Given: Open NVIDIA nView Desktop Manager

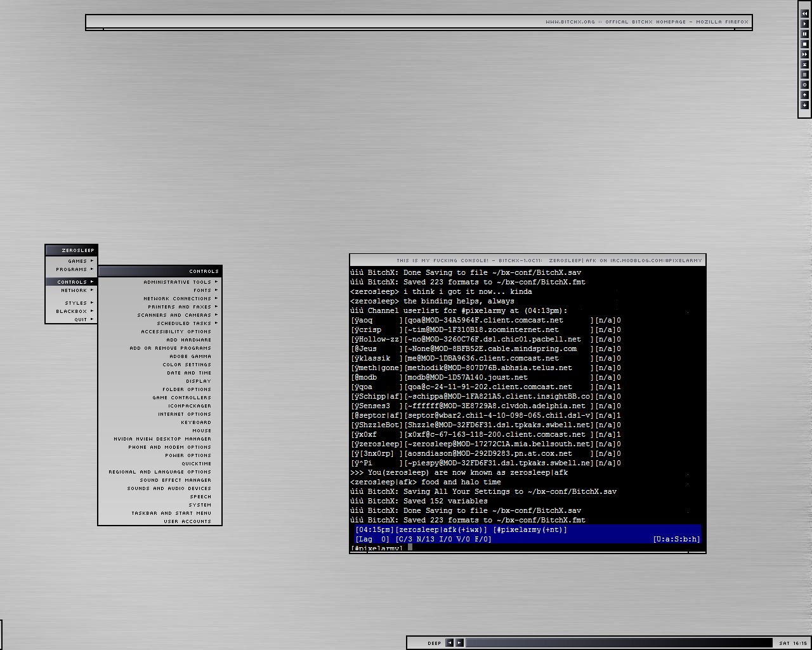Looking at the screenshot, I should pyautogui.click(x=159, y=439).
